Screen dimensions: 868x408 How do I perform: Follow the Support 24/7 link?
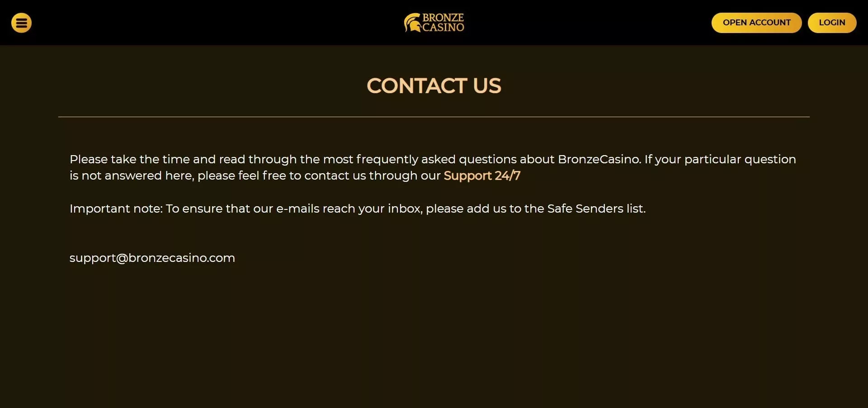click(482, 176)
